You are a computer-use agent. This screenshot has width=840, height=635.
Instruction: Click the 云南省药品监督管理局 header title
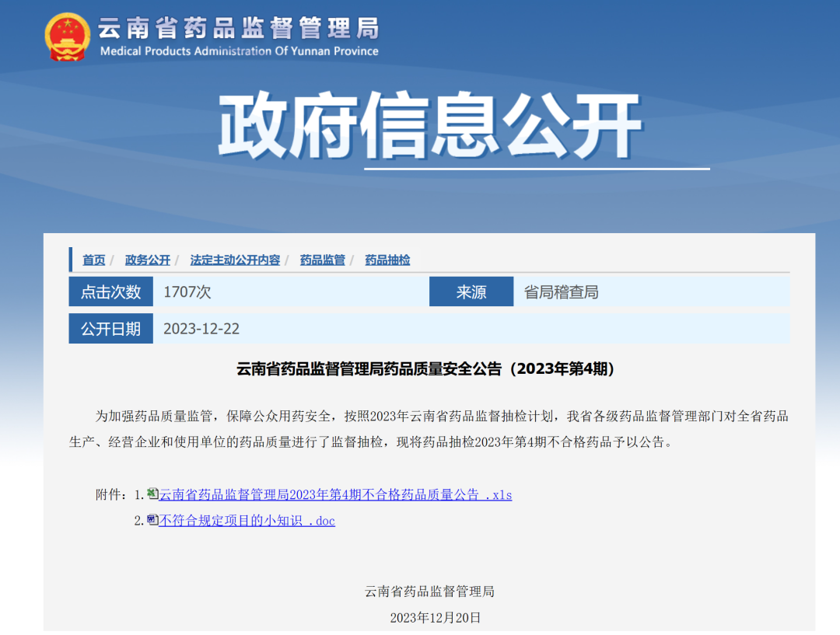tap(239, 29)
